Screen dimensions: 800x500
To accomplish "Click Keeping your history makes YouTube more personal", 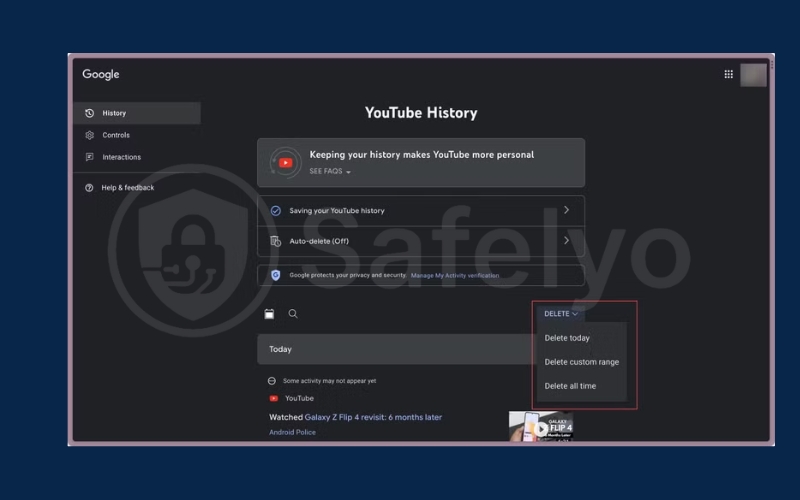I will tap(422, 155).
